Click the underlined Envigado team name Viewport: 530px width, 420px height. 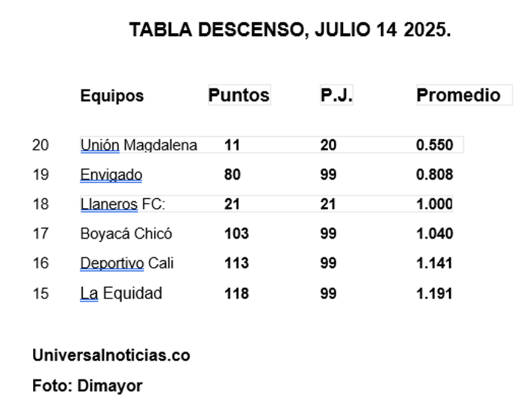[111, 175]
